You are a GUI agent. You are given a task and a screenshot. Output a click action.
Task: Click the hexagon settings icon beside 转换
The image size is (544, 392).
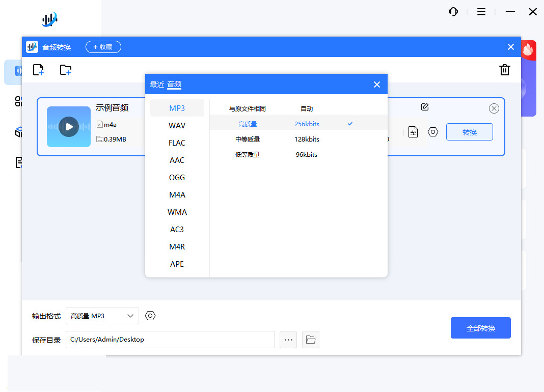pyautogui.click(x=433, y=131)
